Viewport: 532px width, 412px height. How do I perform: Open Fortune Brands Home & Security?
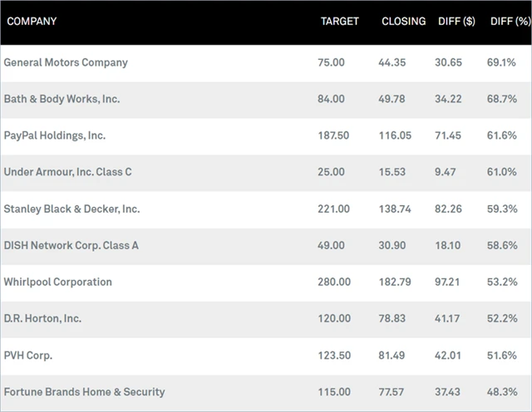[84, 391]
